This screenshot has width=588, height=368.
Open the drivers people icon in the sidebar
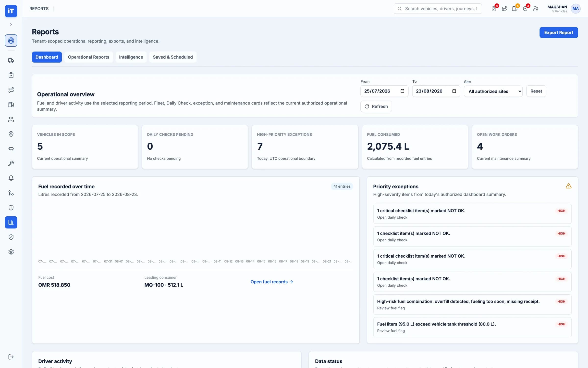click(x=11, y=119)
